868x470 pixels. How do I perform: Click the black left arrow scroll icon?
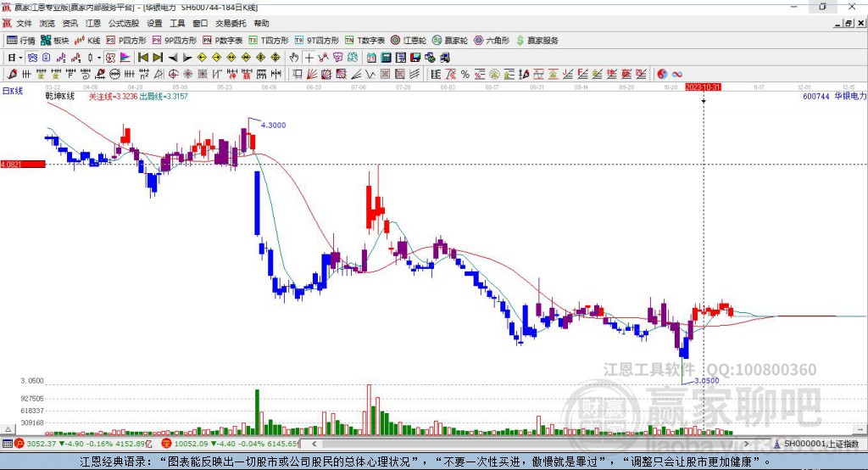pos(173,58)
